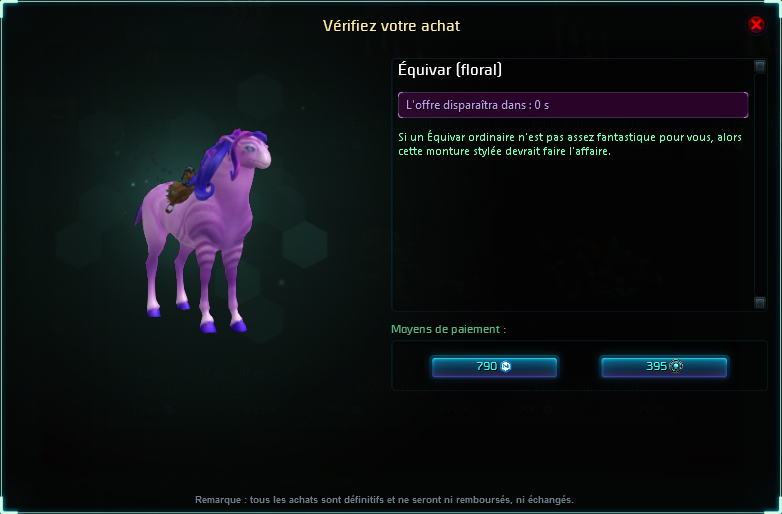Click the mount's purple front hoof
Viewport: 782px width, 514px height.
tap(238, 326)
